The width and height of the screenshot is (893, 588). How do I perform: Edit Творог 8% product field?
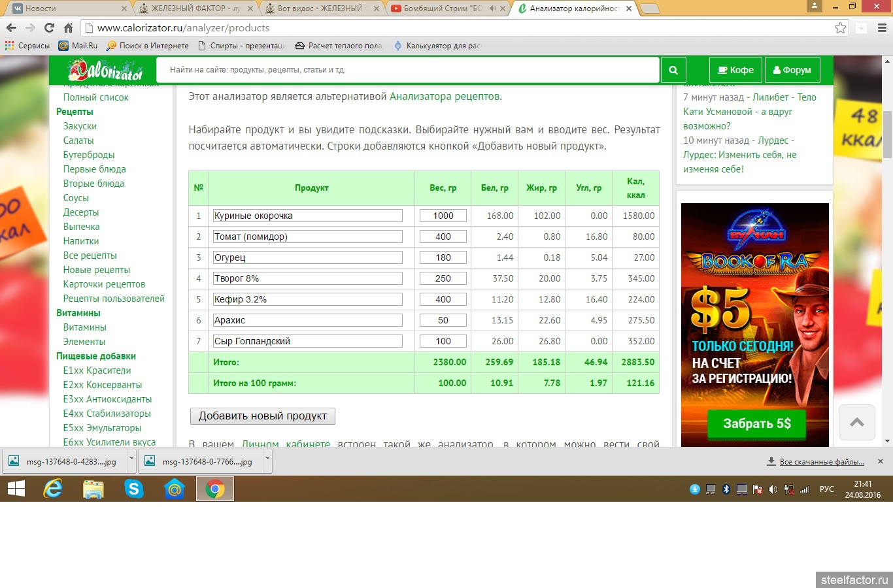(307, 278)
